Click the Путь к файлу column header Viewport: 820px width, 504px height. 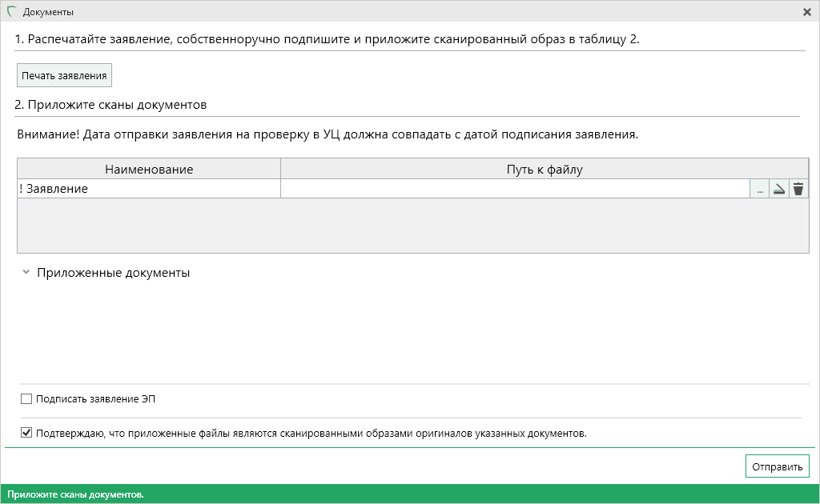(545, 170)
